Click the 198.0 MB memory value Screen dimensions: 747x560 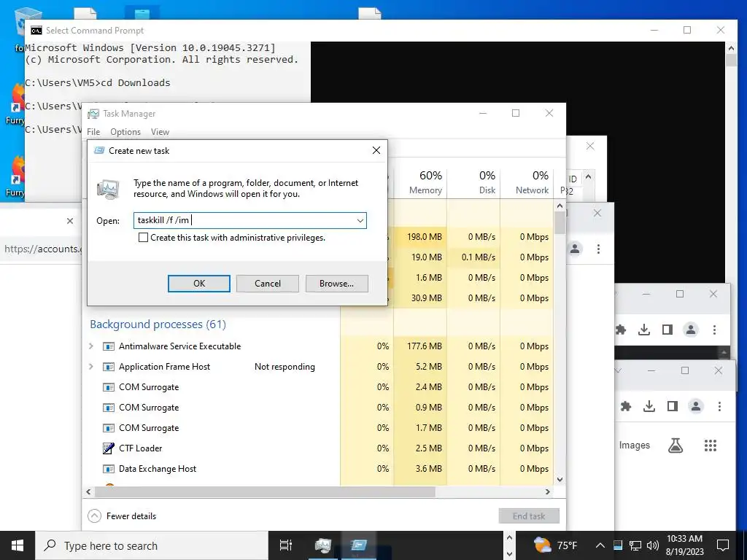pos(424,237)
